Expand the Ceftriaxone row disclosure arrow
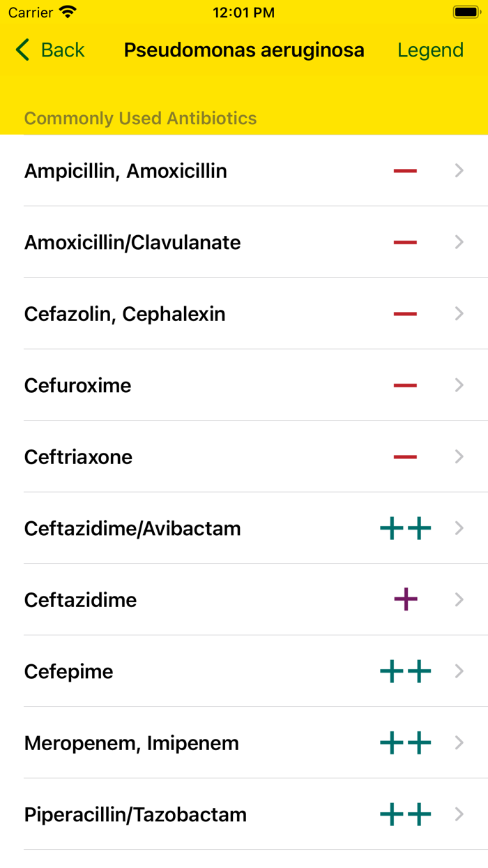The height and width of the screenshot is (868, 488). point(459,456)
